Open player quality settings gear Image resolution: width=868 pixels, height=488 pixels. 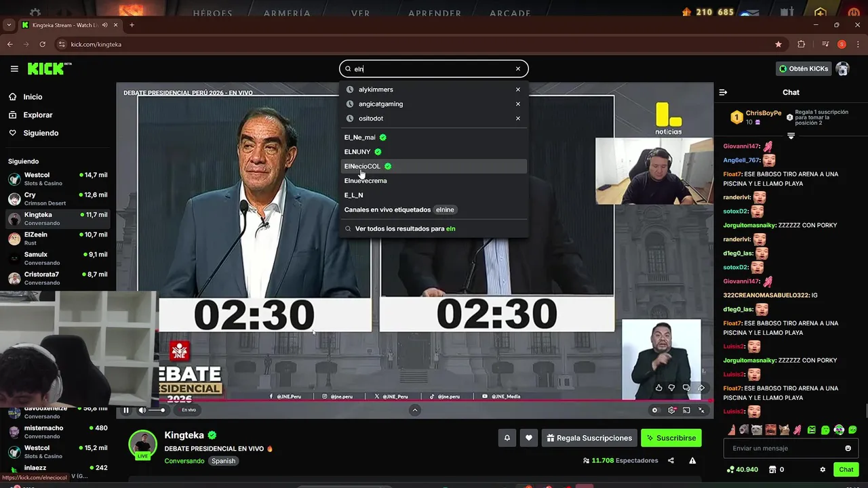(x=671, y=410)
